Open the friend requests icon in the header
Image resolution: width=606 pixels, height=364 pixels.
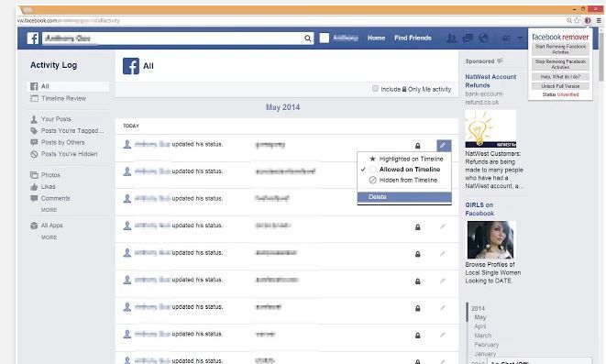(451, 38)
